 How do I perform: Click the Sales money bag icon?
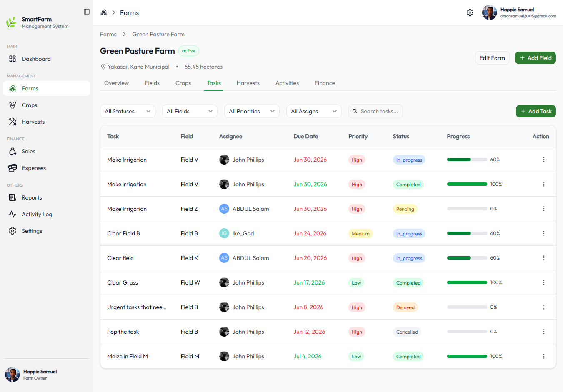pyautogui.click(x=13, y=151)
